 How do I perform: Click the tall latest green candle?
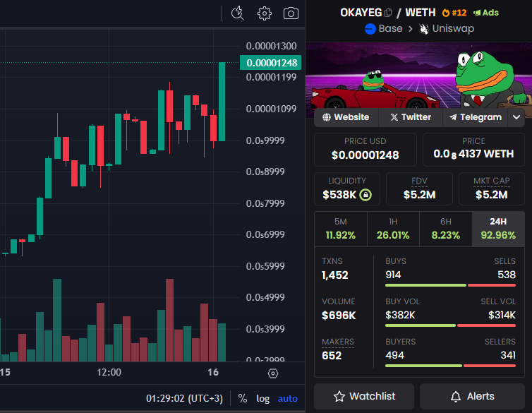tap(222, 102)
